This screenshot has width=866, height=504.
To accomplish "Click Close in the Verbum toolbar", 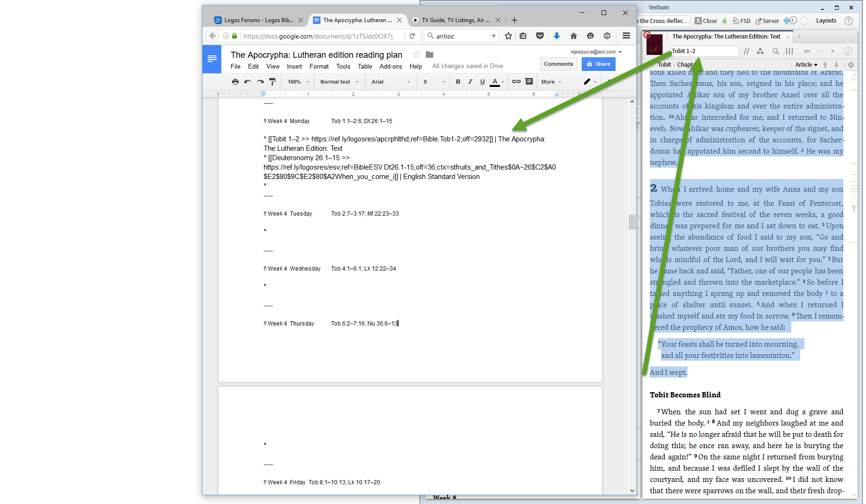I will point(706,21).
